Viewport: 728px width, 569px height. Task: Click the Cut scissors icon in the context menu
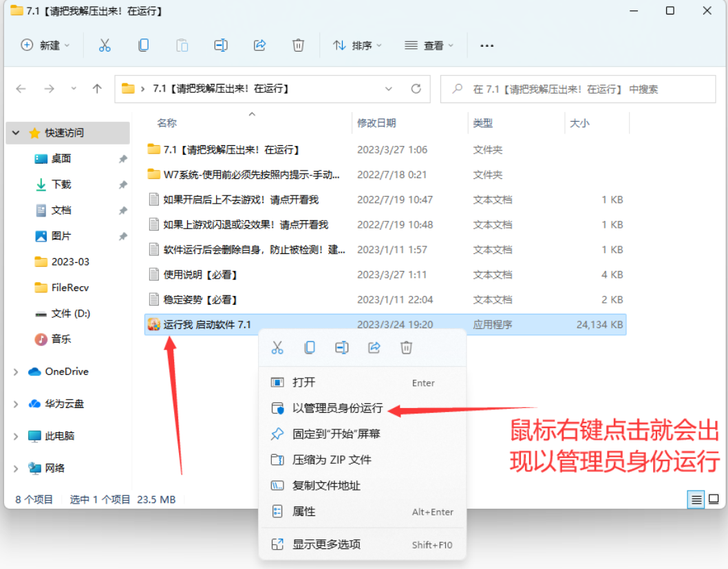pyautogui.click(x=277, y=347)
